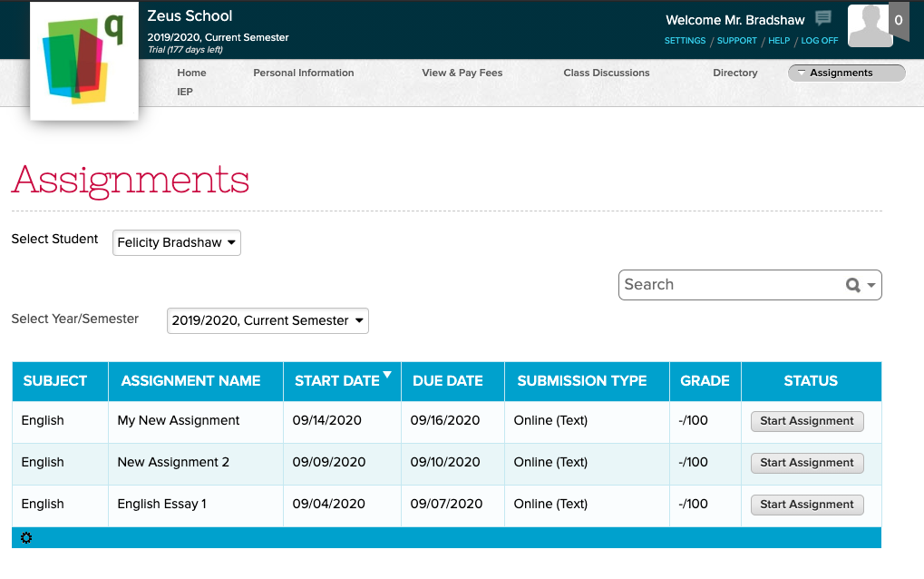This screenshot has height=579, width=924.
Task: Open the IEP menu item
Action: pos(185,92)
